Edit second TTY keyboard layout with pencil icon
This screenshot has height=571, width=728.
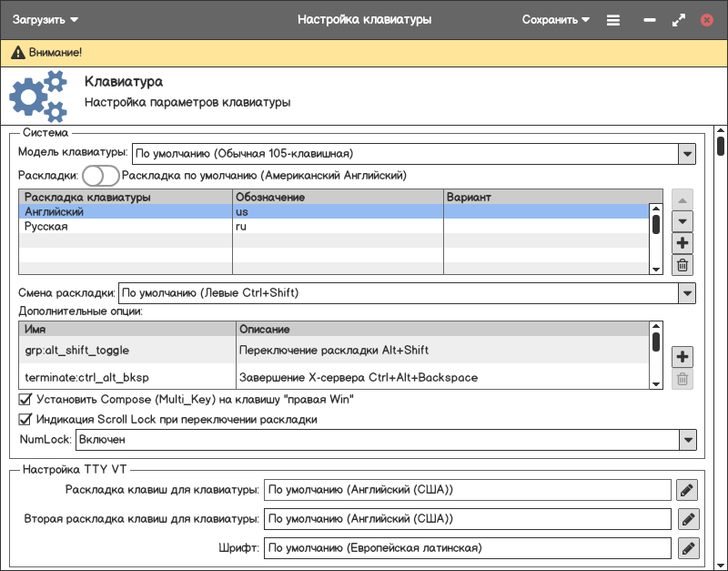687,520
